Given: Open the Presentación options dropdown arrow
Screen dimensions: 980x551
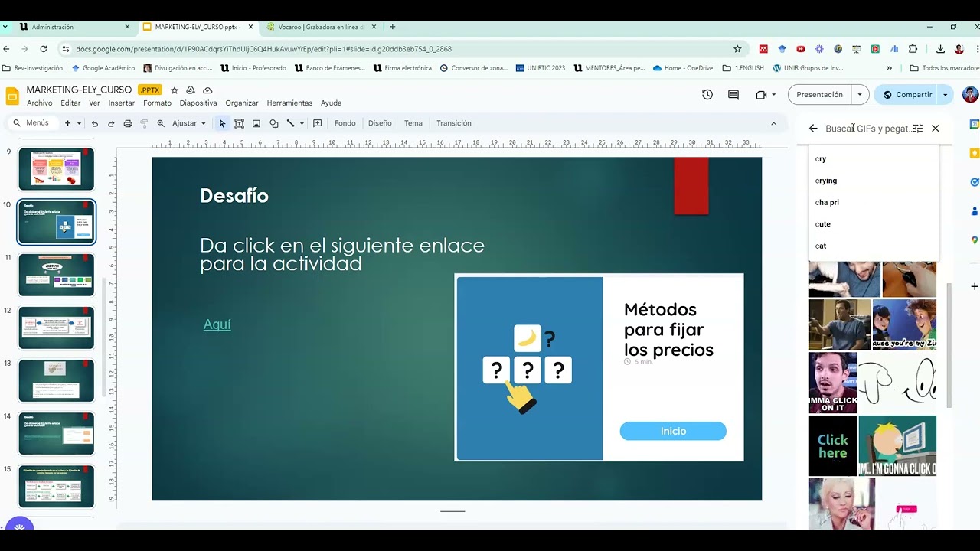Looking at the screenshot, I should tap(860, 95).
